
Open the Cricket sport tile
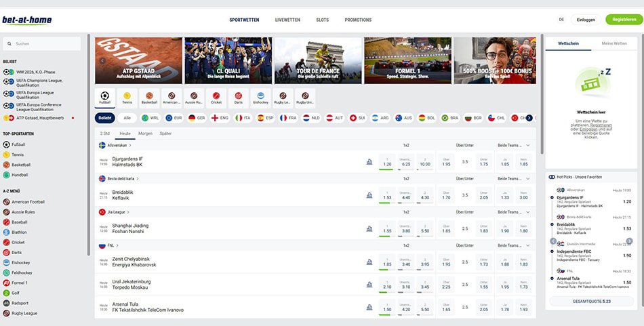(x=216, y=98)
